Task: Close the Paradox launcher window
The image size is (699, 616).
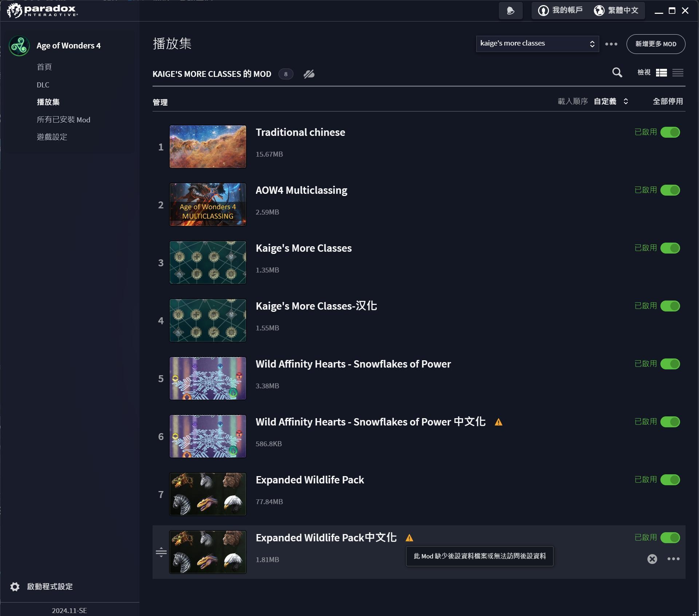Action: [685, 11]
